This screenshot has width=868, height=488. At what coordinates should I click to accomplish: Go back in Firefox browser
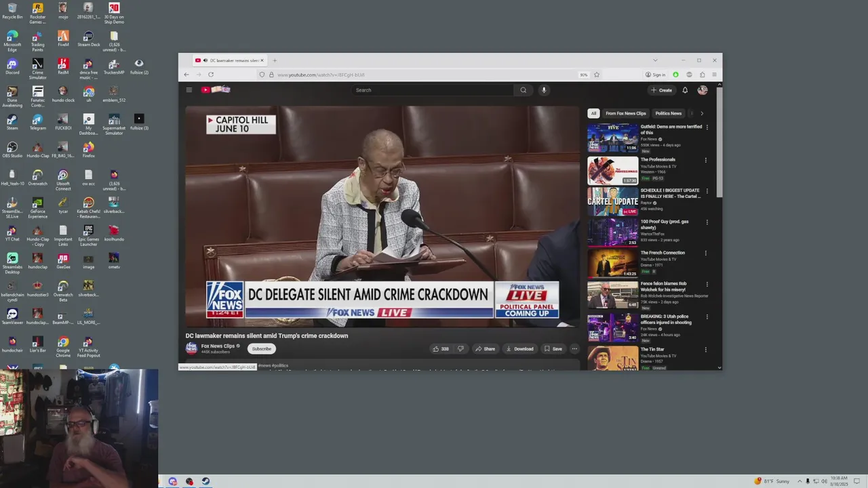[x=186, y=75]
